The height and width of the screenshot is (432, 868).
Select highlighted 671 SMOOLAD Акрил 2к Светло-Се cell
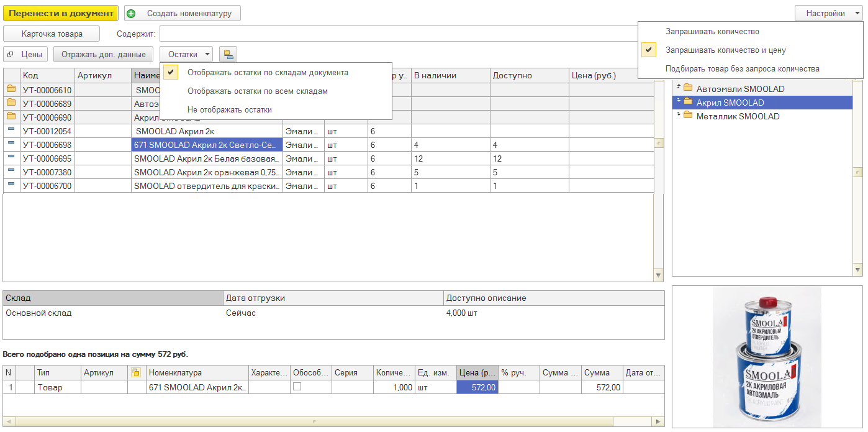pos(207,145)
